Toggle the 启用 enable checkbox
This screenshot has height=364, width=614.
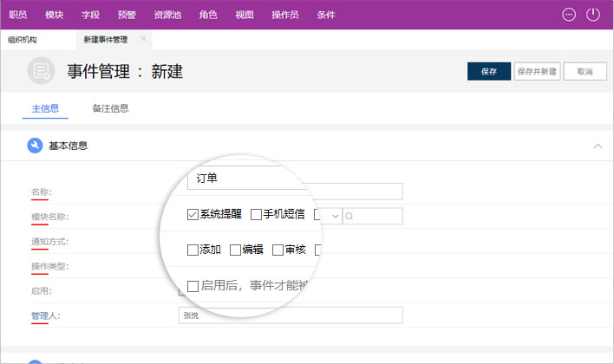tap(193, 285)
